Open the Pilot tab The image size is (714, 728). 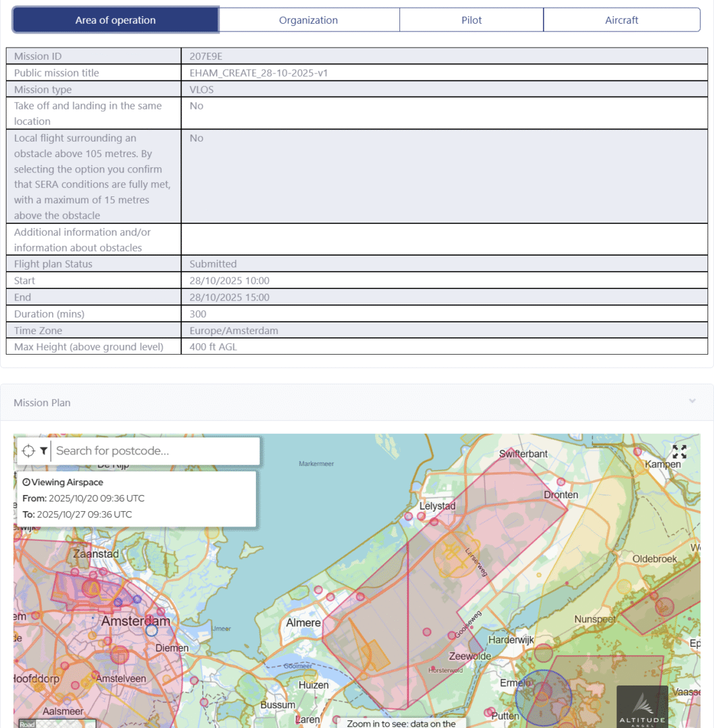tap(471, 20)
